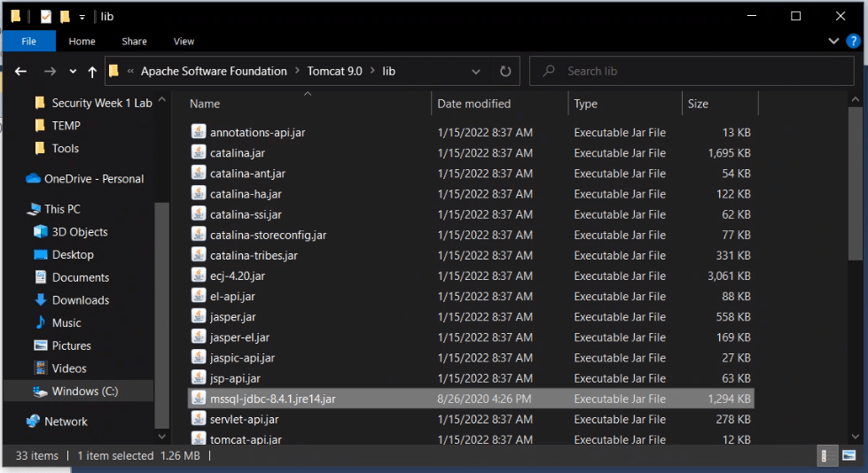
Task: Go up one folder level arrow
Action: click(x=92, y=72)
